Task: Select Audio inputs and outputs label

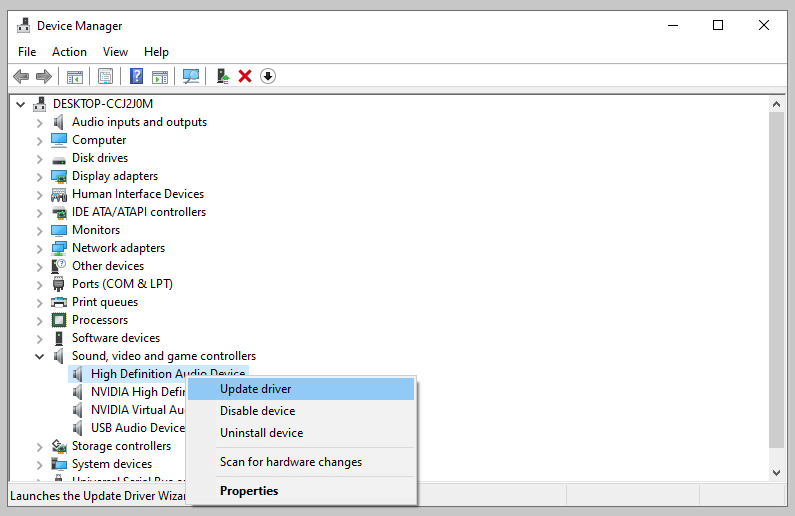Action: tap(139, 122)
